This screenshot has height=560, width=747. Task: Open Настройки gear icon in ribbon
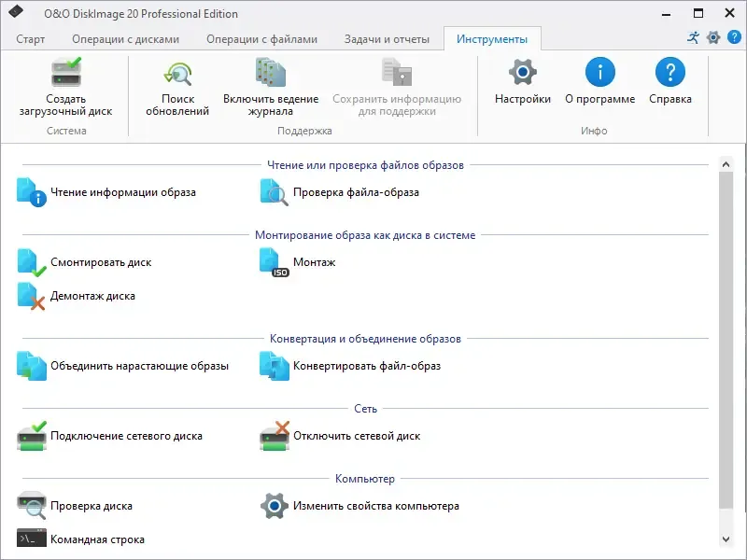point(522,73)
